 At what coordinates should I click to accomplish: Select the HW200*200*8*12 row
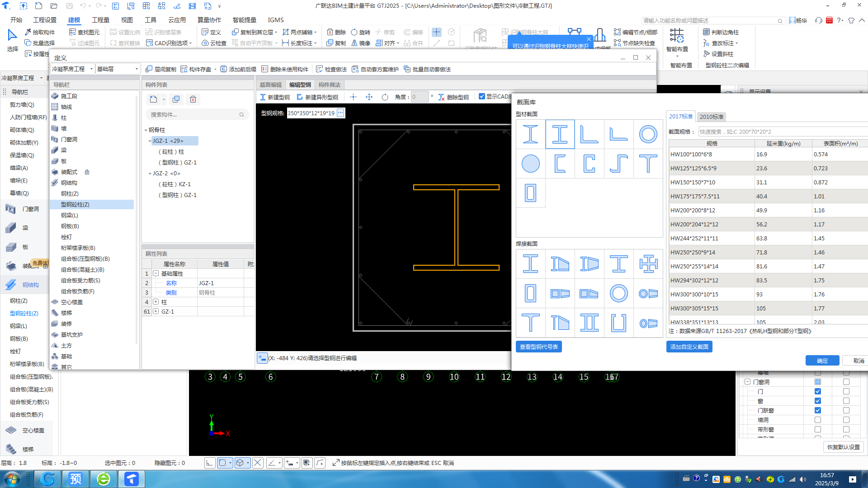point(768,210)
